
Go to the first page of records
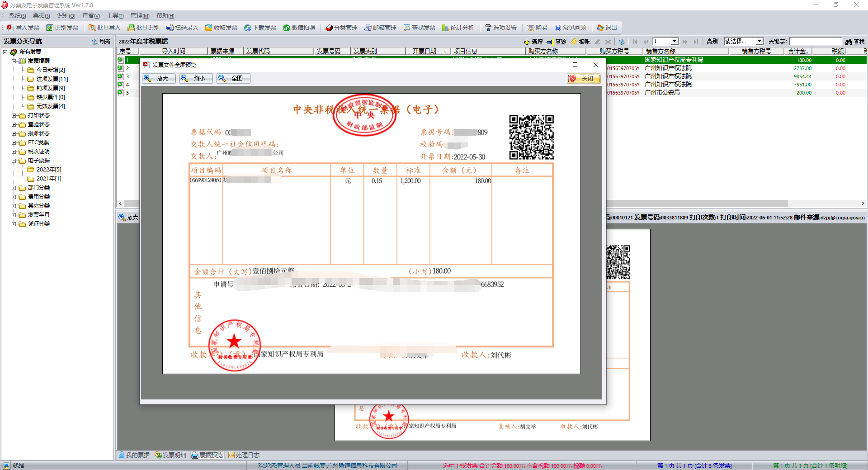point(635,41)
